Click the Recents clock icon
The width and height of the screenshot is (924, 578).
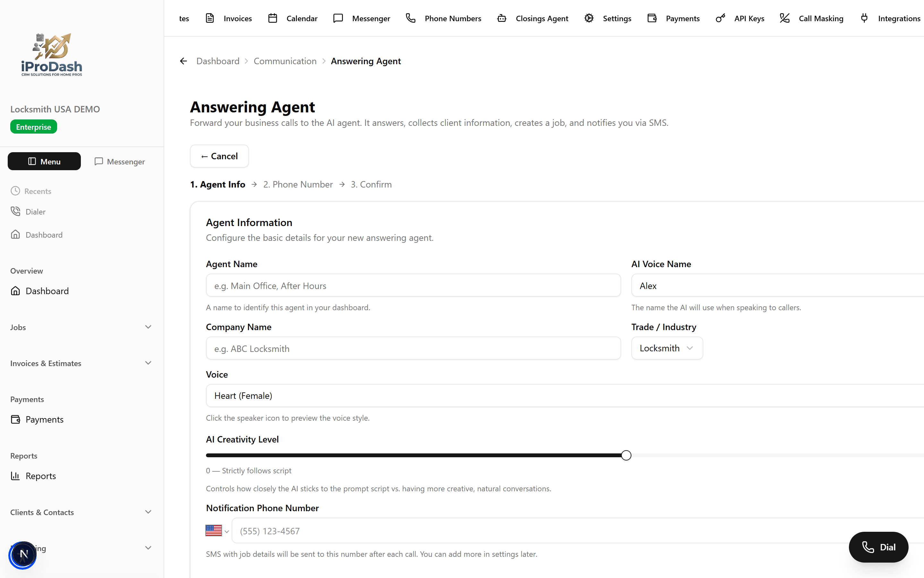[15, 191]
